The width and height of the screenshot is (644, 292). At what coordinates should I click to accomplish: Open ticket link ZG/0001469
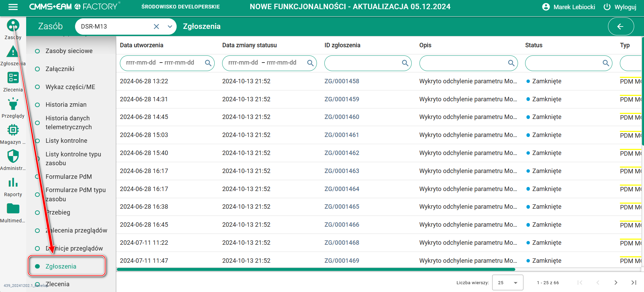click(x=342, y=261)
